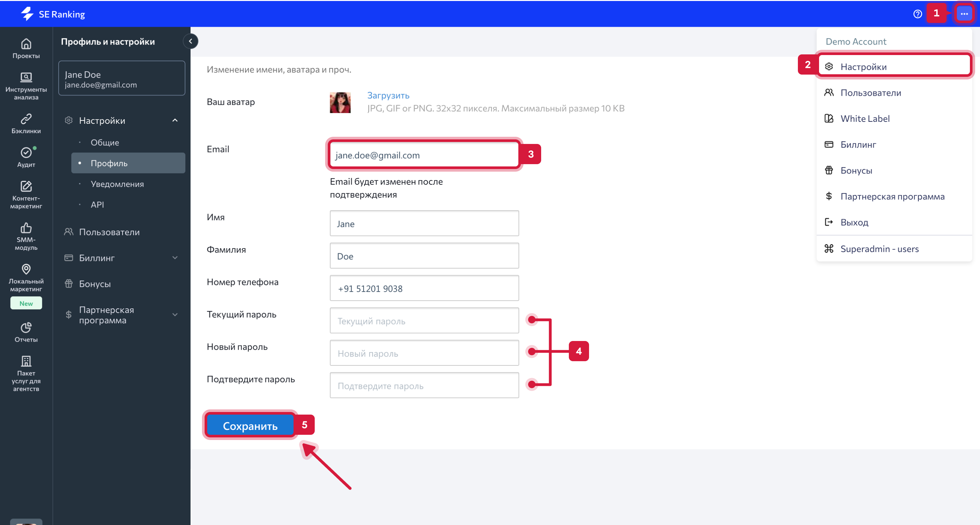Open the Общие settings subsection
Image resolution: width=980 pixels, height=525 pixels.
pyautogui.click(x=128, y=142)
